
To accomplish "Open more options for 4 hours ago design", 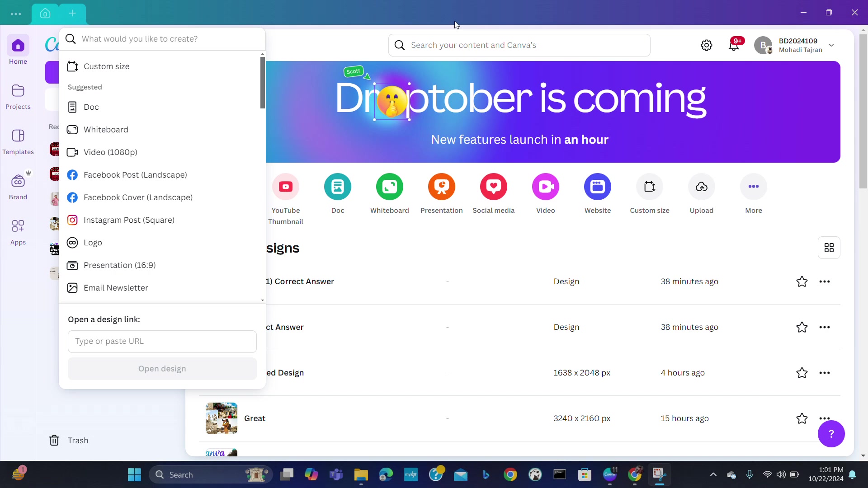I will pyautogui.click(x=825, y=373).
